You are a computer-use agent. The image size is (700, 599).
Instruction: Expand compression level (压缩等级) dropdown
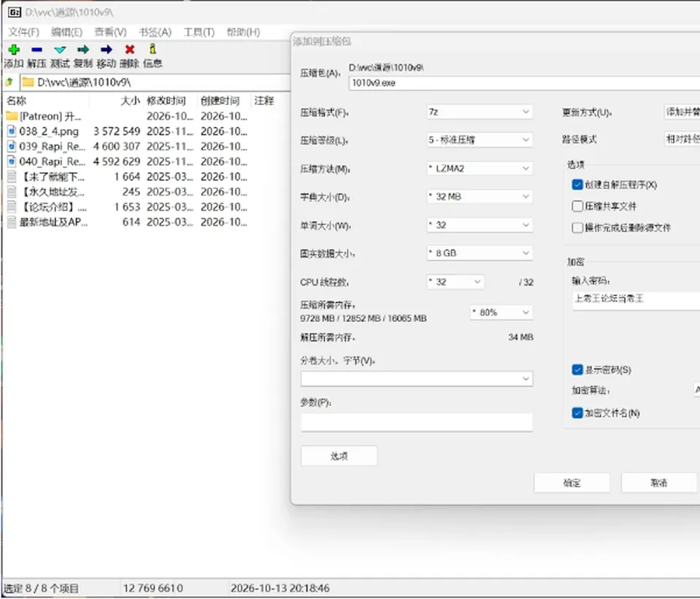coord(480,140)
